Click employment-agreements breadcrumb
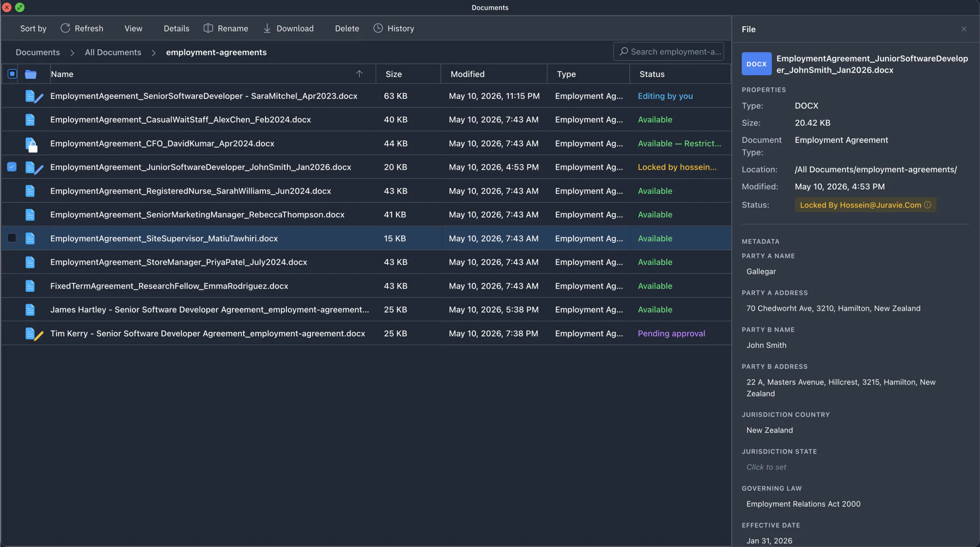This screenshot has height=547, width=980. click(x=216, y=52)
